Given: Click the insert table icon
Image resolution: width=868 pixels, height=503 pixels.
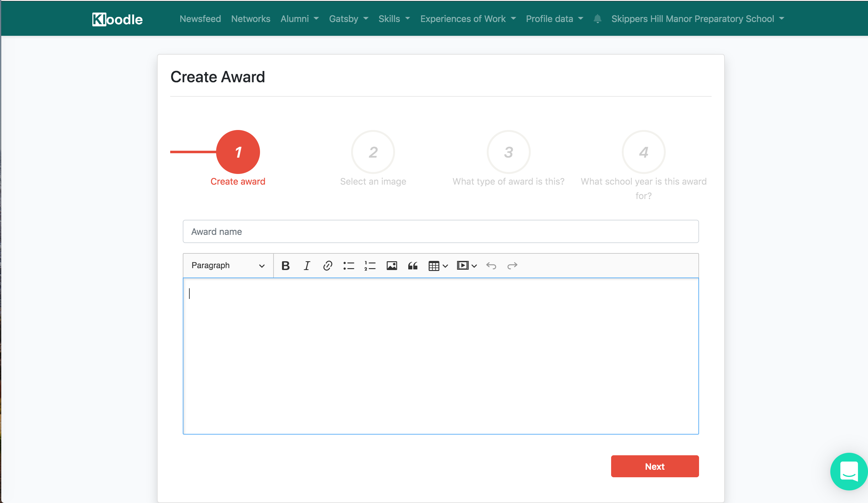Looking at the screenshot, I should coord(434,265).
